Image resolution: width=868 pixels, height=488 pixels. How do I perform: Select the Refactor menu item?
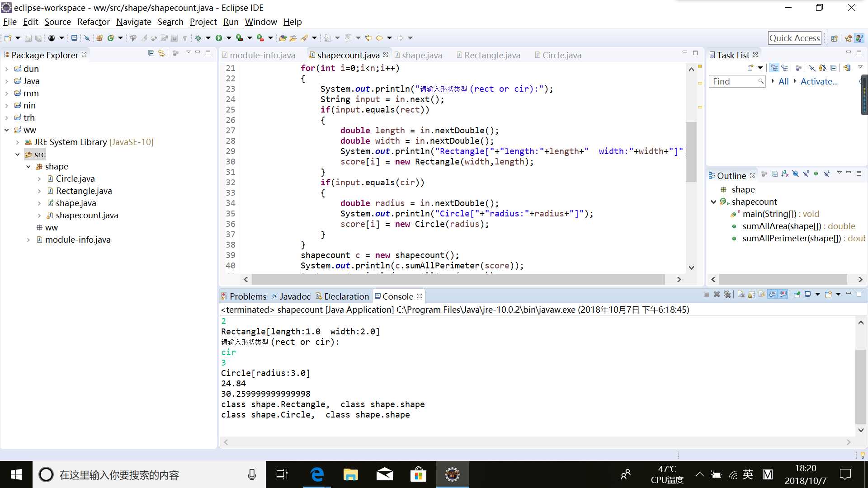click(93, 22)
